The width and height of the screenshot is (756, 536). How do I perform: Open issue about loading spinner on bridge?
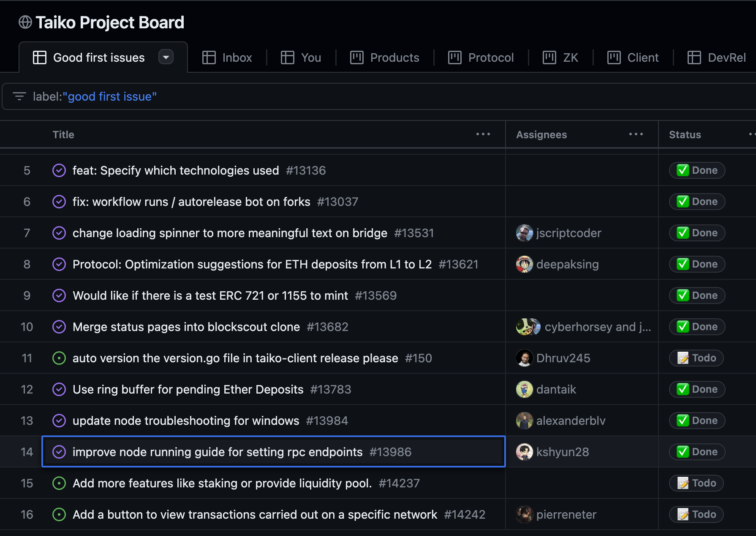point(230,233)
